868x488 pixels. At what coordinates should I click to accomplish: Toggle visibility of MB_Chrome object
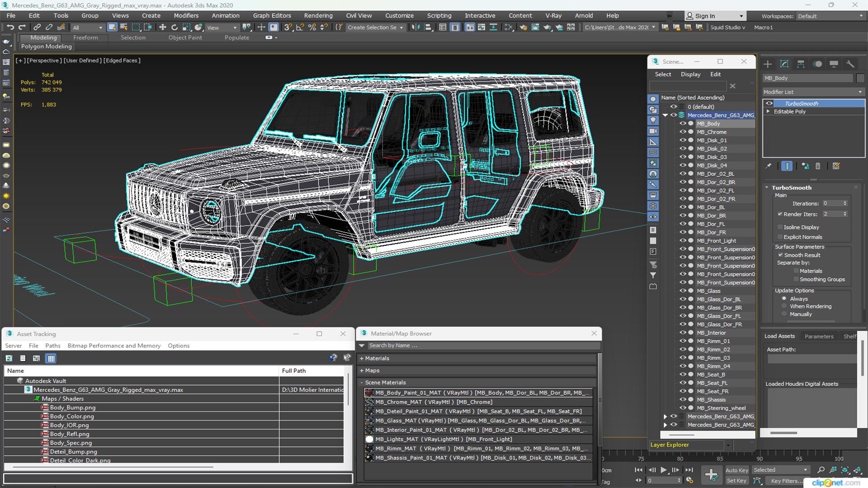[x=683, y=132]
